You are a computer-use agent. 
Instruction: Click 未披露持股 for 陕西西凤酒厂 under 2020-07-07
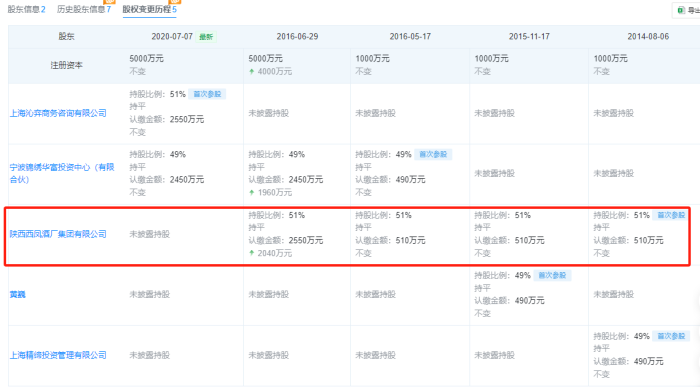coord(150,234)
